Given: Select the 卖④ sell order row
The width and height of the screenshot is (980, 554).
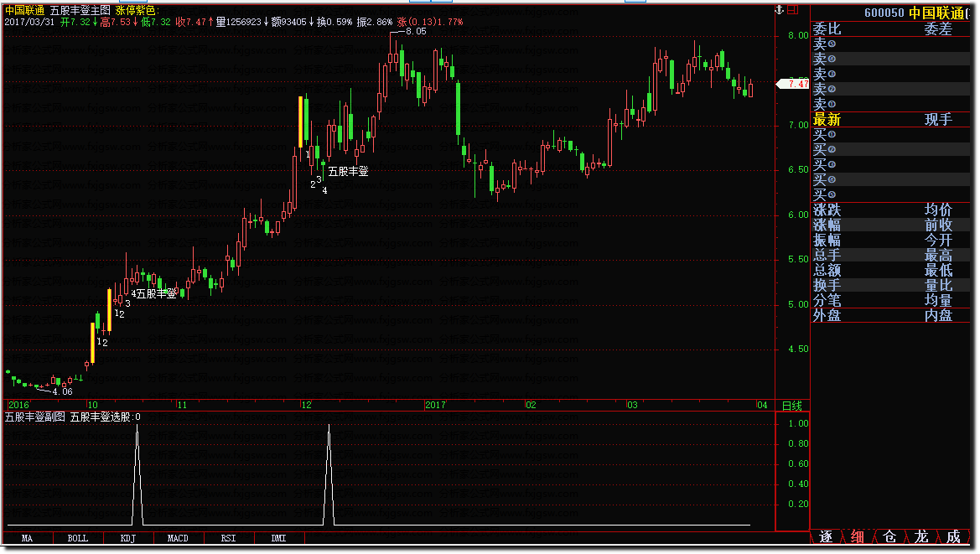Looking at the screenshot, I should tap(890, 59).
